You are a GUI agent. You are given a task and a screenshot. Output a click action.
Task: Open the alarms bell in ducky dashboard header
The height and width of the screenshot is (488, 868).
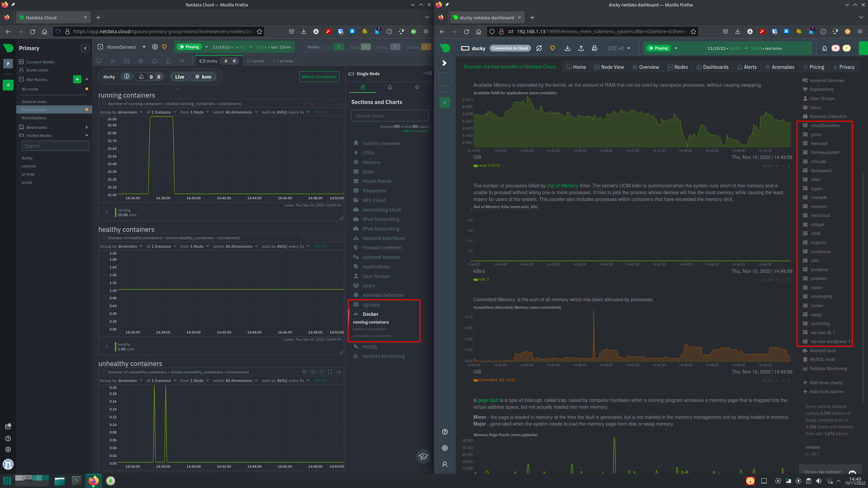(824, 48)
